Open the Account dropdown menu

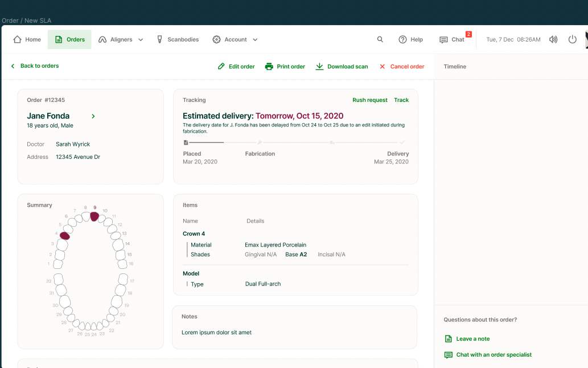coord(235,39)
